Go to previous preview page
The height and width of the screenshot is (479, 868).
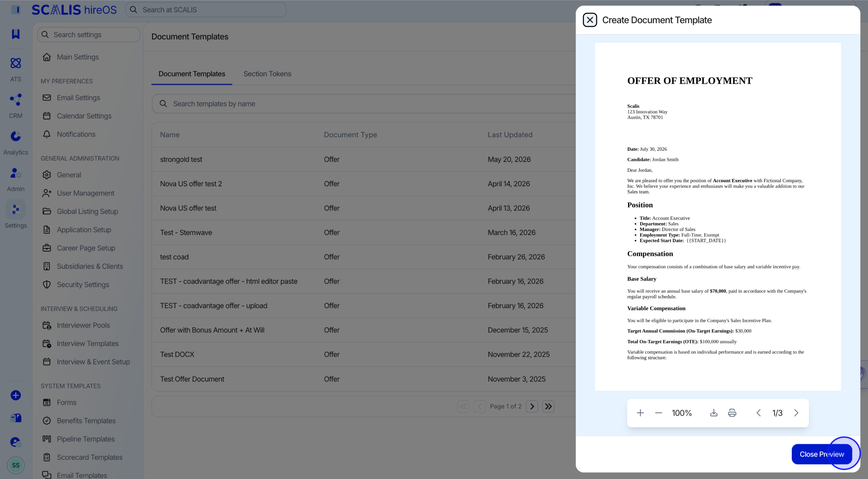click(759, 413)
